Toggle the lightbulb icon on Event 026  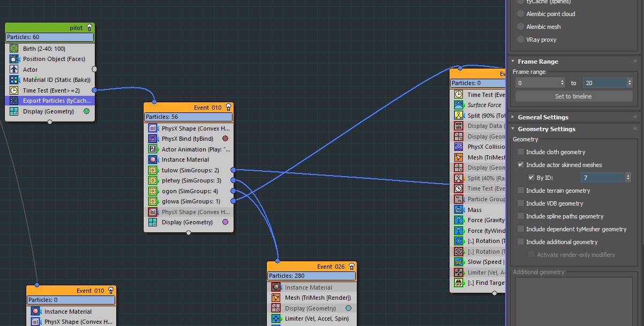click(351, 266)
